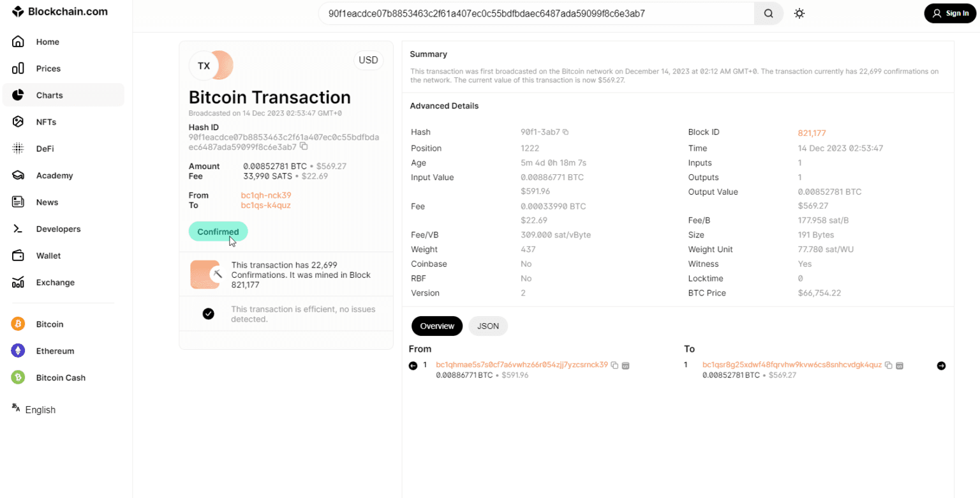The width and height of the screenshot is (980, 498).
Task: Click the Fee/VB value 309.000 sat/vByte
Action: click(x=556, y=235)
